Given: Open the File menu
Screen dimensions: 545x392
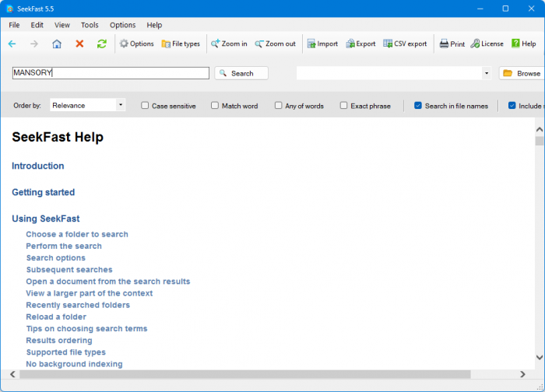Looking at the screenshot, I should [14, 25].
